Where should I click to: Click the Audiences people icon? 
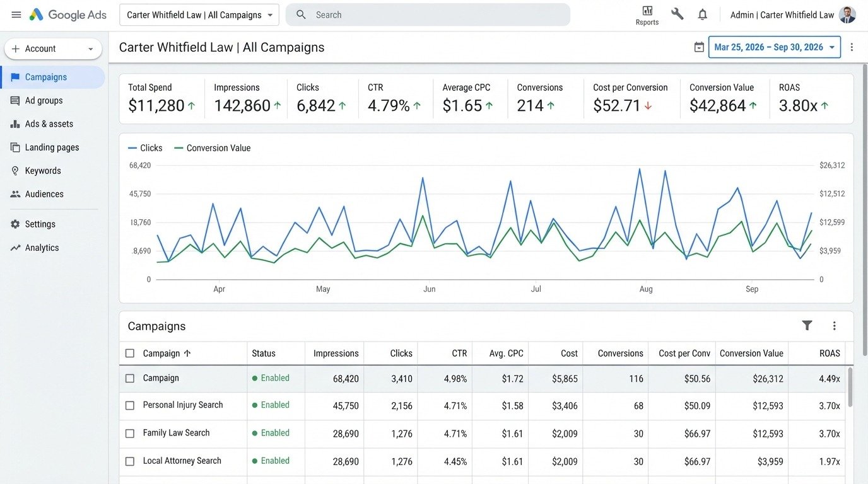(x=15, y=194)
